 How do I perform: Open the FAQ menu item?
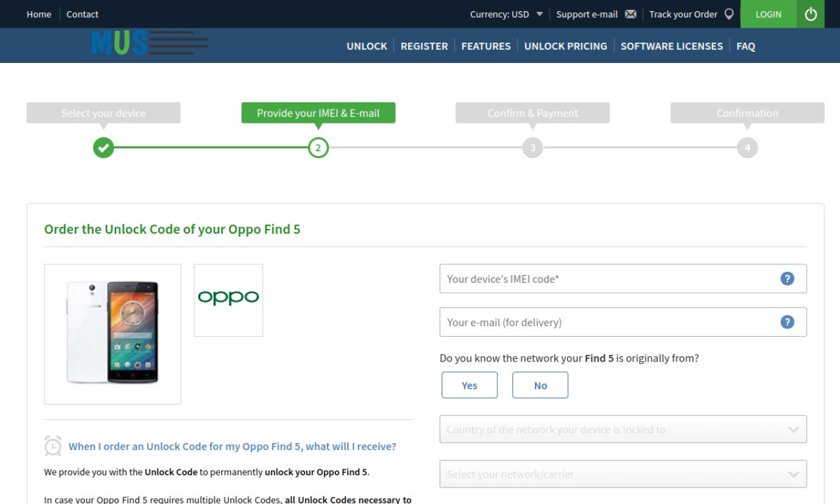point(745,46)
